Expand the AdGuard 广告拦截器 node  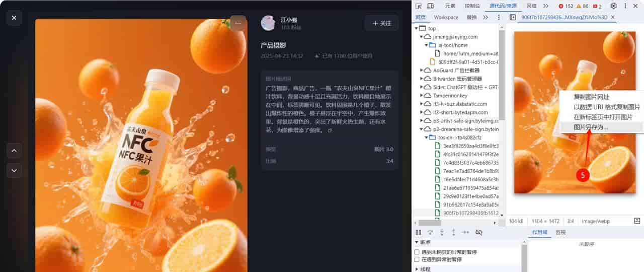[422, 71]
